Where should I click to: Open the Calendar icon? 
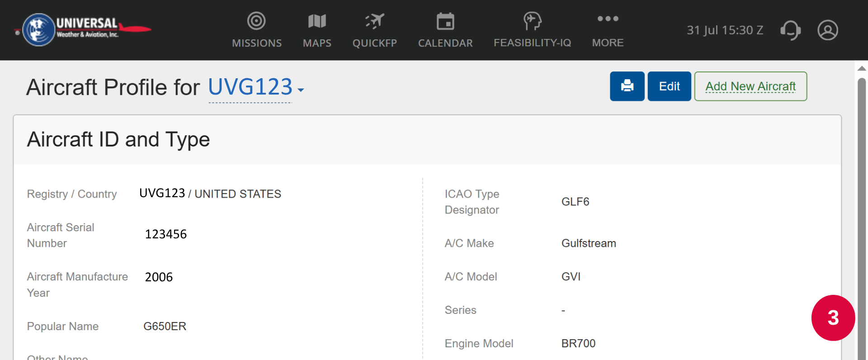[445, 21]
